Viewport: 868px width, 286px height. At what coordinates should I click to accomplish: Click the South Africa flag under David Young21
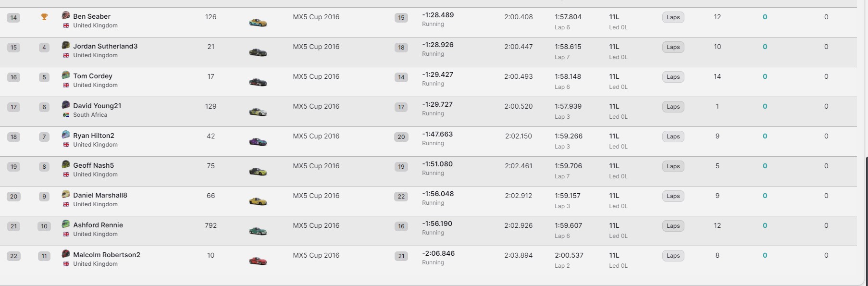tap(66, 115)
